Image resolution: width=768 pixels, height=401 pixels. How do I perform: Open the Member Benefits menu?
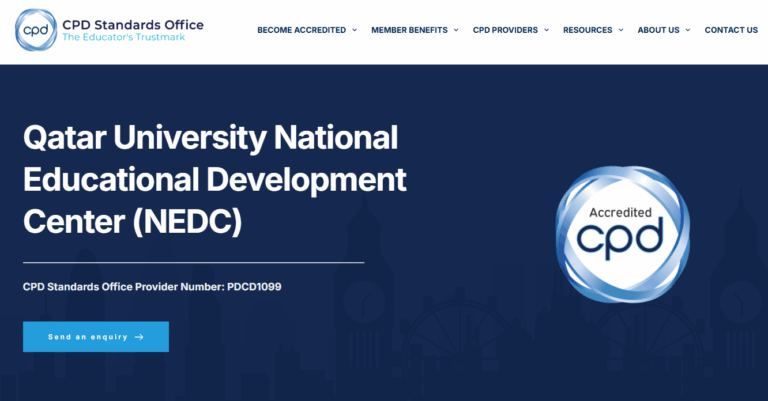coord(409,30)
